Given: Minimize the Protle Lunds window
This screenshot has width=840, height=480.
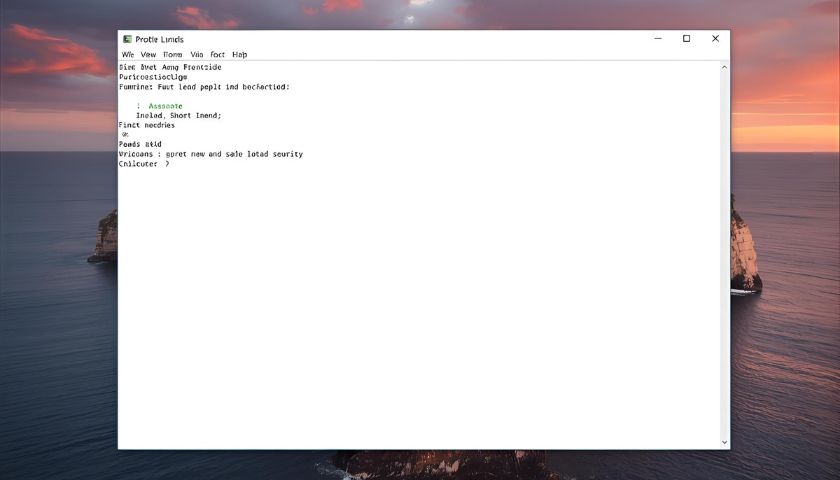Looking at the screenshot, I should click(x=658, y=39).
